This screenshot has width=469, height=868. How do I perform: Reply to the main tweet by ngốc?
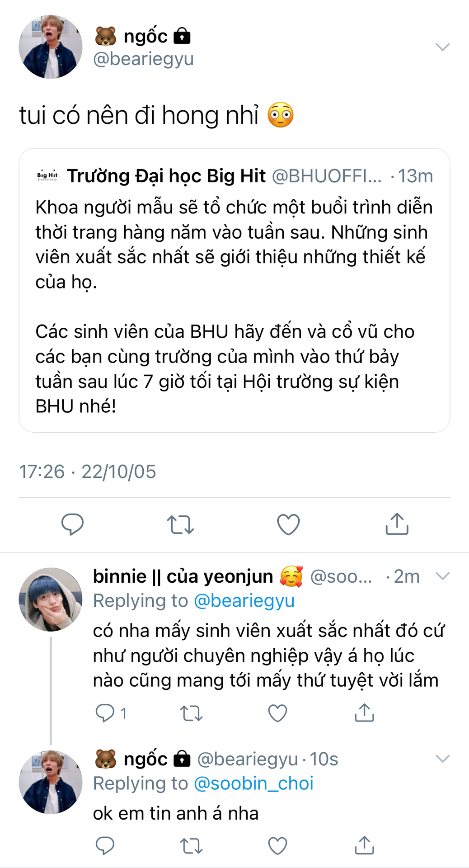click(x=72, y=524)
